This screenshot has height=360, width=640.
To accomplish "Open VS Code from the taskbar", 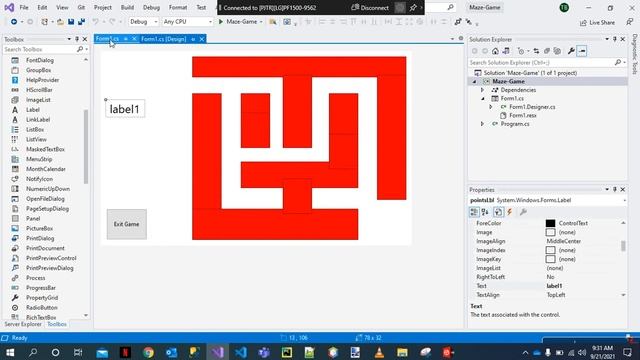I will [x=241, y=352].
